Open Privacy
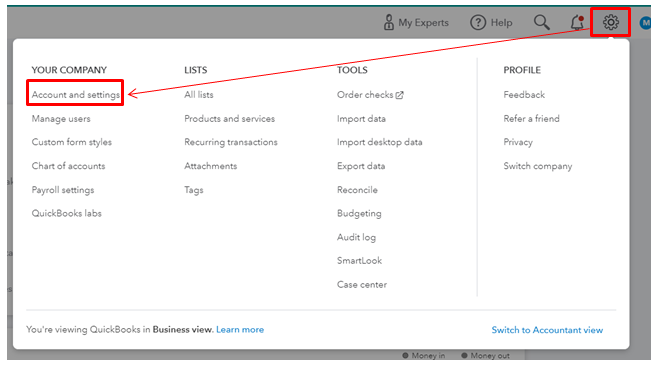 click(518, 142)
